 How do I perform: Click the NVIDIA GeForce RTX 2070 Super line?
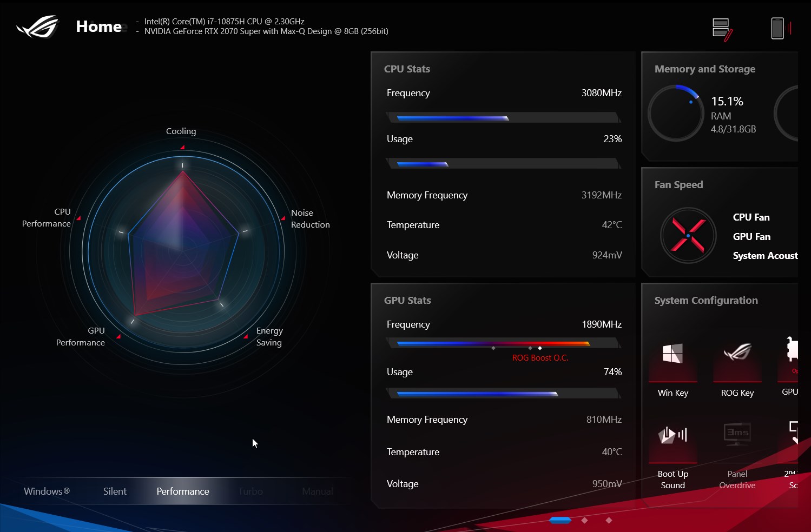pos(266,31)
